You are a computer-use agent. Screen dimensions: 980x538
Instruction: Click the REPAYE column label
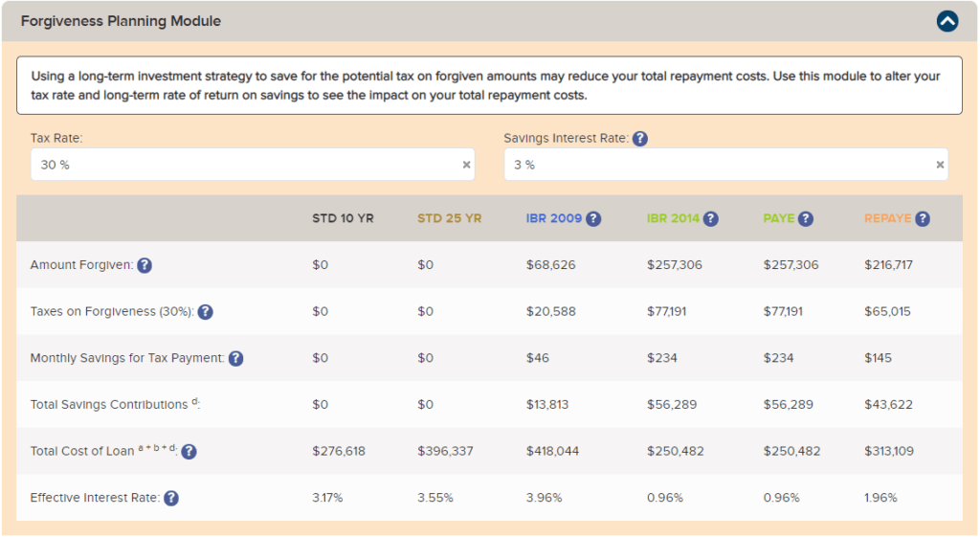[x=887, y=218]
